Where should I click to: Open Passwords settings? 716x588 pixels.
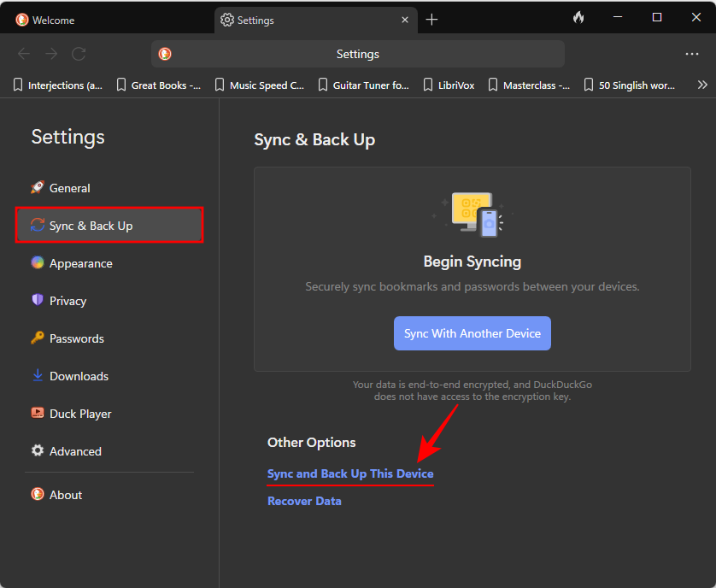(109, 338)
